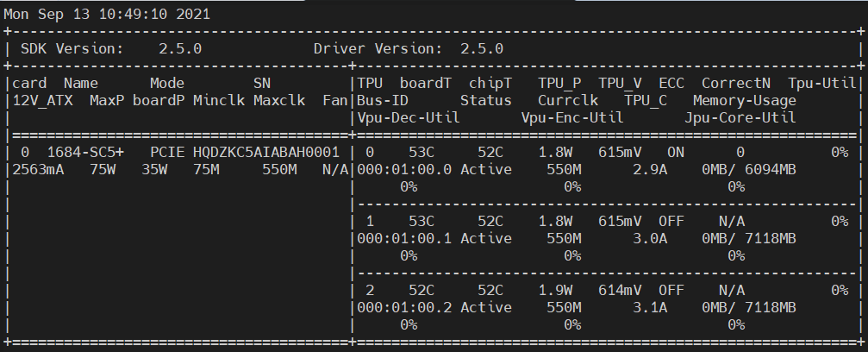Click the Fan value N/A
This screenshot has width=868, height=352.
(335, 168)
